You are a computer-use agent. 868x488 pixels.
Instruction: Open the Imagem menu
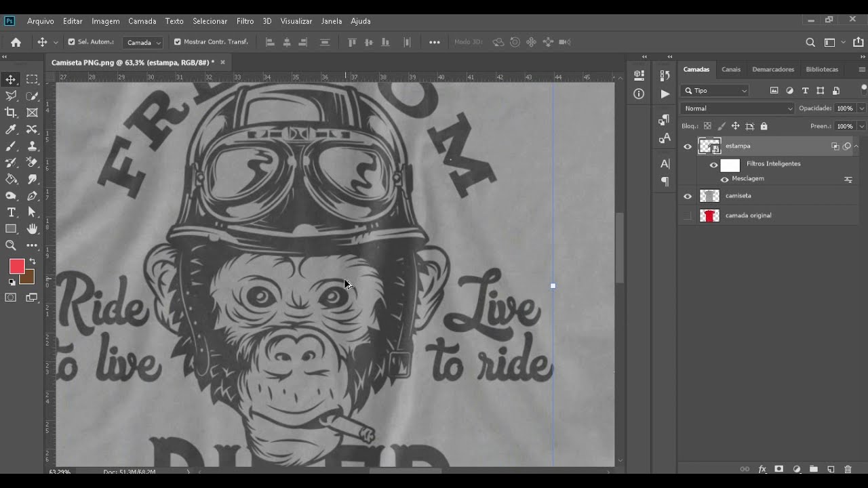[105, 21]
